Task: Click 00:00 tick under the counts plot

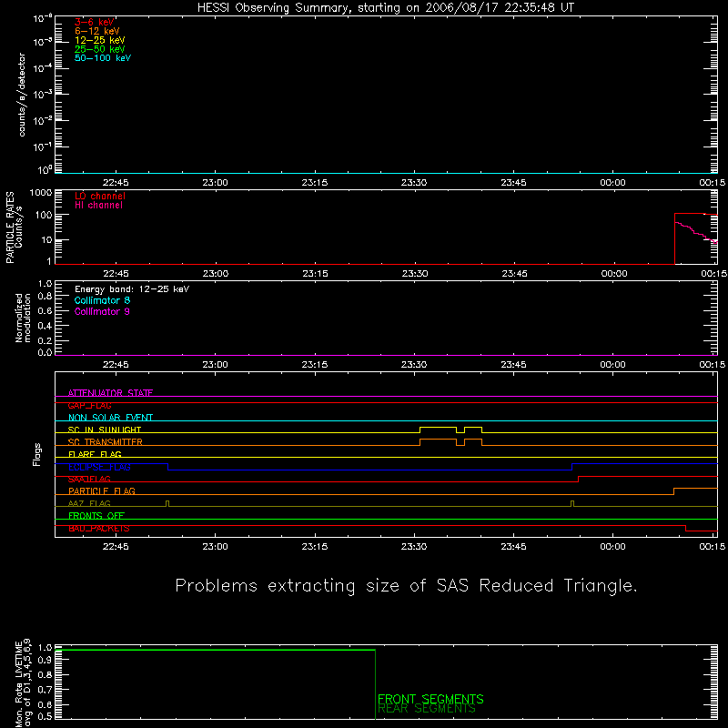Action: coord(612,183)
